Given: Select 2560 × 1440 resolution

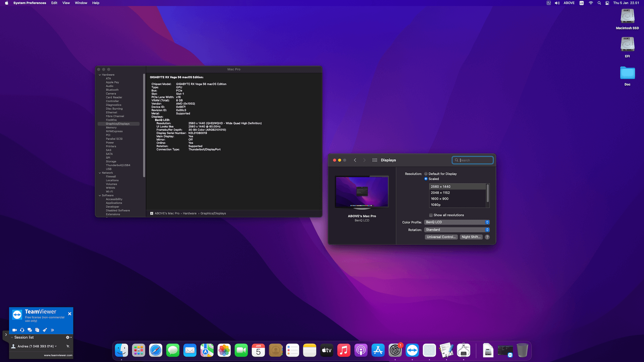Looking at the screenshot, I should coord(458,187).
